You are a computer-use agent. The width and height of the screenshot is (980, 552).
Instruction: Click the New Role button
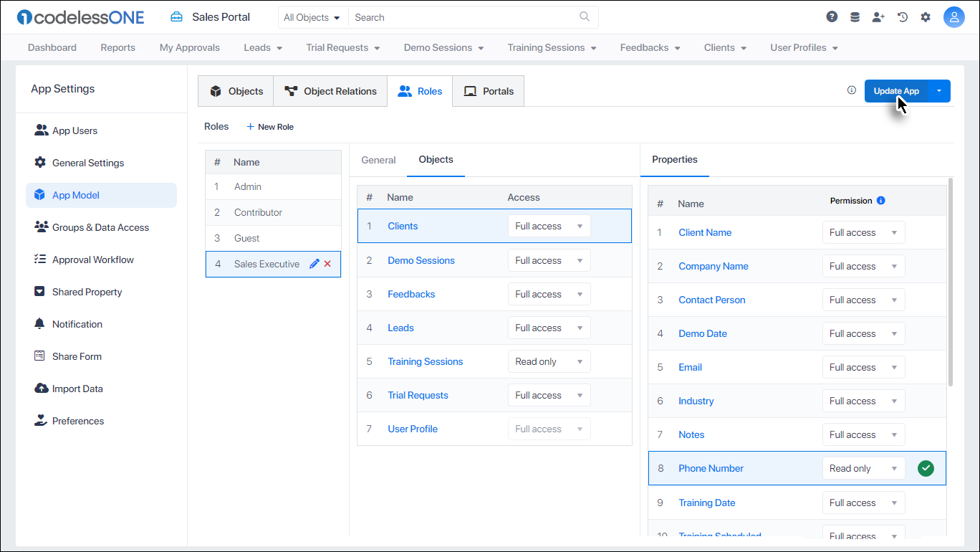click(x=270, y=127)
